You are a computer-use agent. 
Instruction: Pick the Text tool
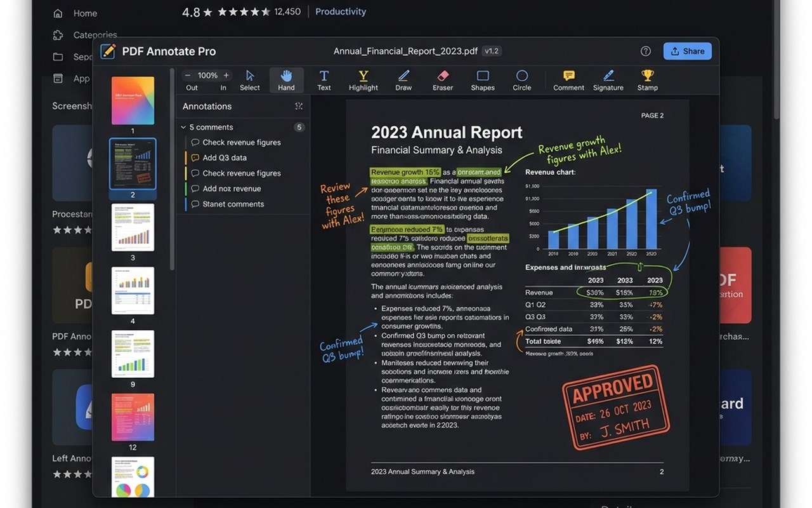pos(324,81)
